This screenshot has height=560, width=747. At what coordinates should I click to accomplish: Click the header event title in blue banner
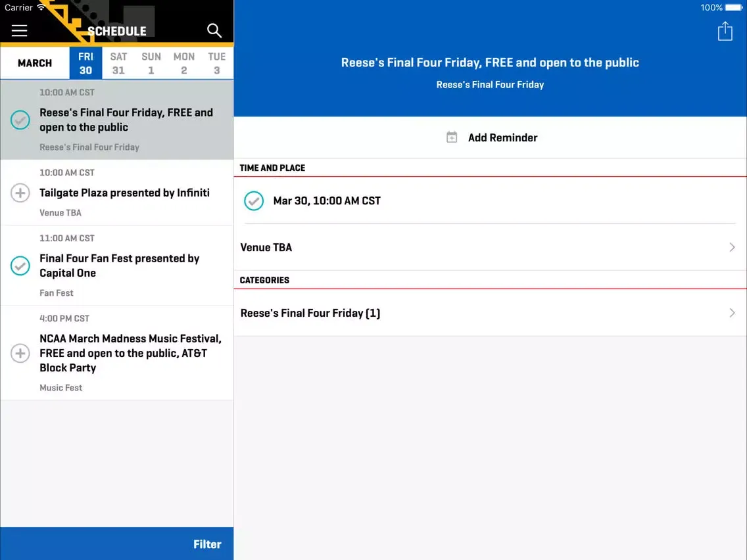point(491,62)
